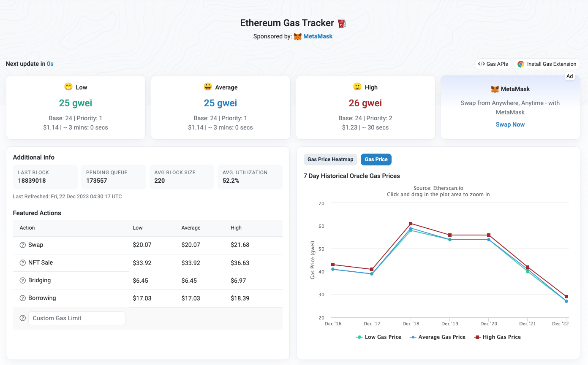This screenshot has width=588, height=365.
Task: Click the question mark icon beside Bridging
Action: pyautogui.click(x=23, y=281)
